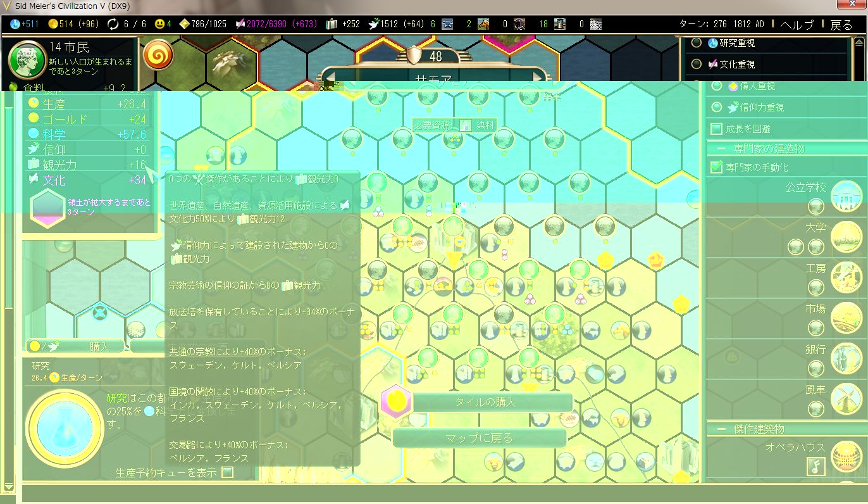Screen dimensions: 868x504
Task: Collapse the specialist buildings (専門家の建造物) section
Action: pos(721,148)
